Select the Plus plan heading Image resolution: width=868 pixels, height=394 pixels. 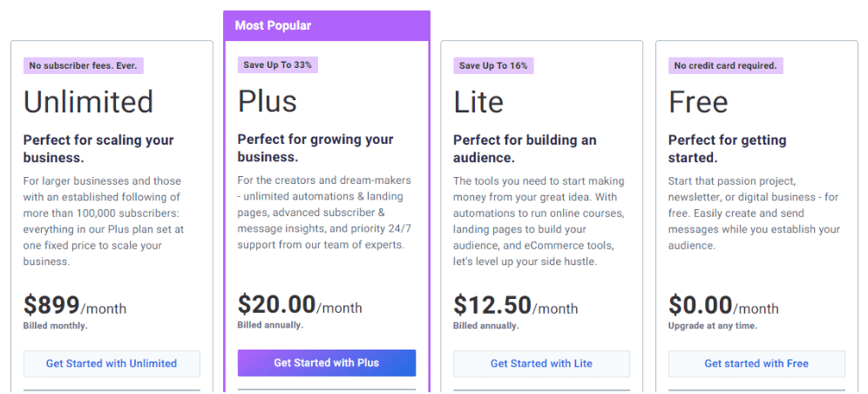coord(268,102)
